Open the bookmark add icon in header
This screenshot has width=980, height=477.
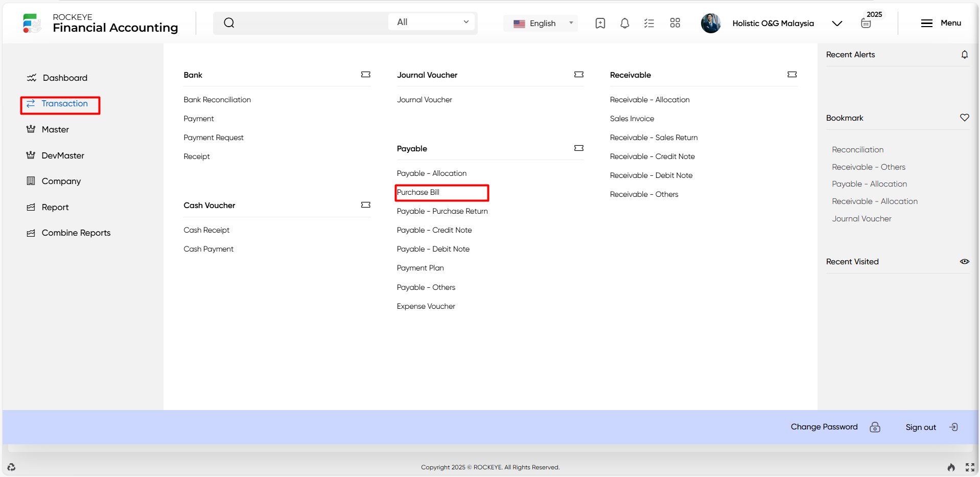600,23
